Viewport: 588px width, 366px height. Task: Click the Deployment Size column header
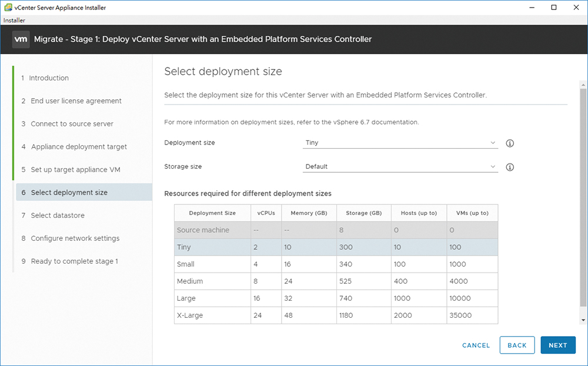[212, 213]
